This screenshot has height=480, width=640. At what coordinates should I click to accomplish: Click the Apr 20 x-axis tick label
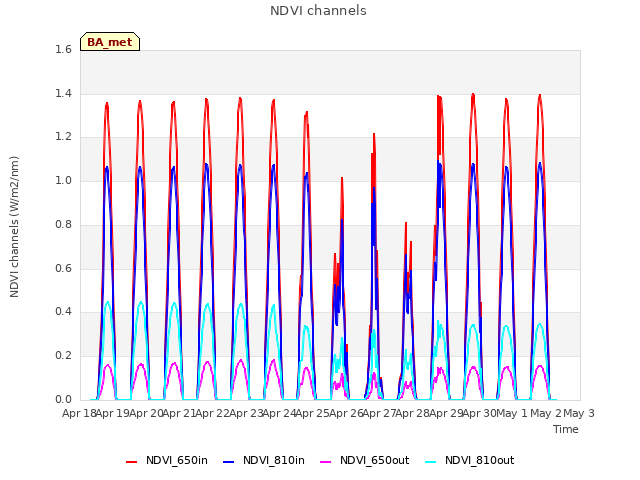pyautogui.click(x=146, y=413)
